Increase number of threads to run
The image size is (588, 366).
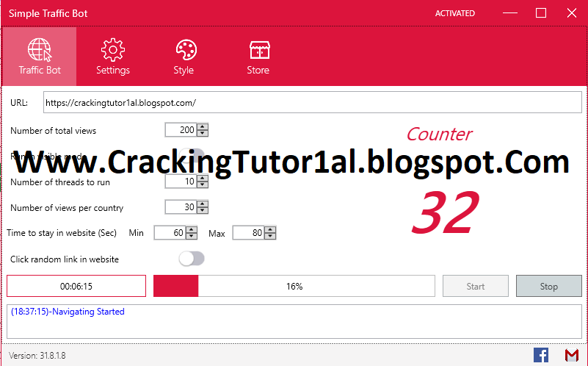(203, 179)
